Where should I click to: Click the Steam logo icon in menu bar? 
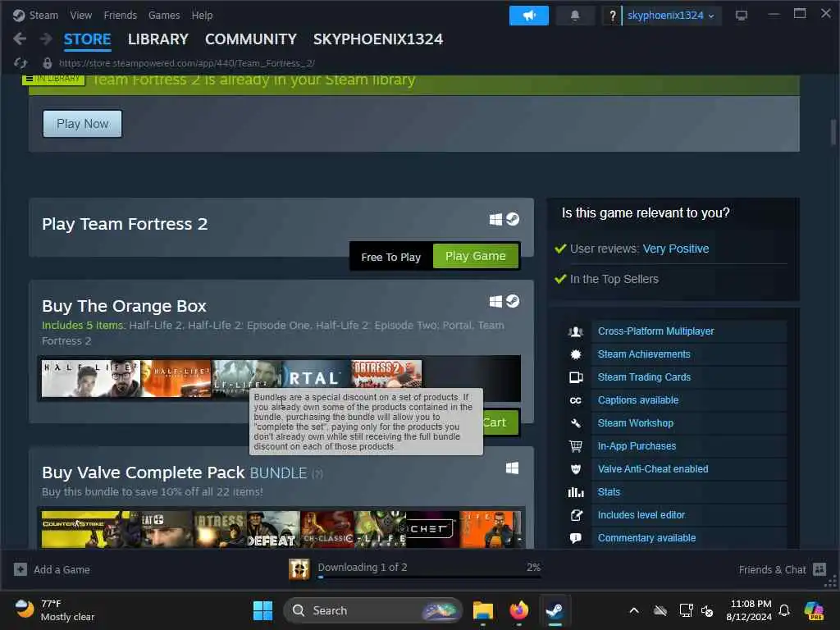[x=19, y=15]
